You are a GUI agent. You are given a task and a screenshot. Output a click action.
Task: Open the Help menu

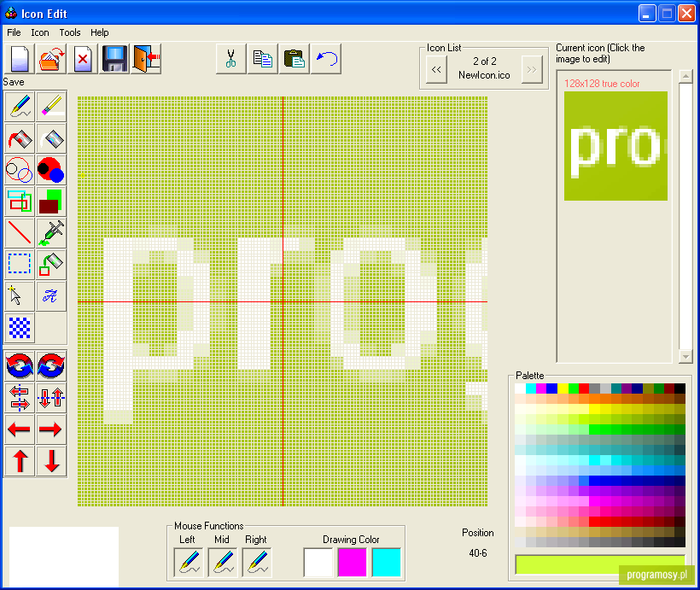[100, 32]
